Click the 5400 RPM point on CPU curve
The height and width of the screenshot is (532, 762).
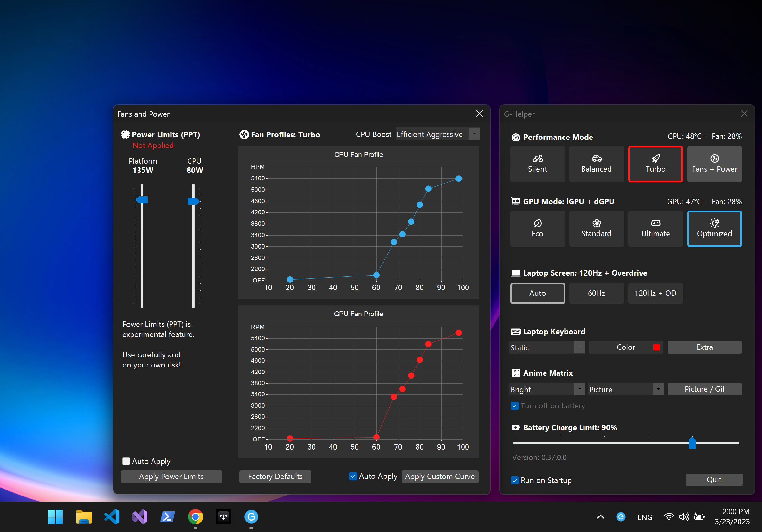point(459,178)
